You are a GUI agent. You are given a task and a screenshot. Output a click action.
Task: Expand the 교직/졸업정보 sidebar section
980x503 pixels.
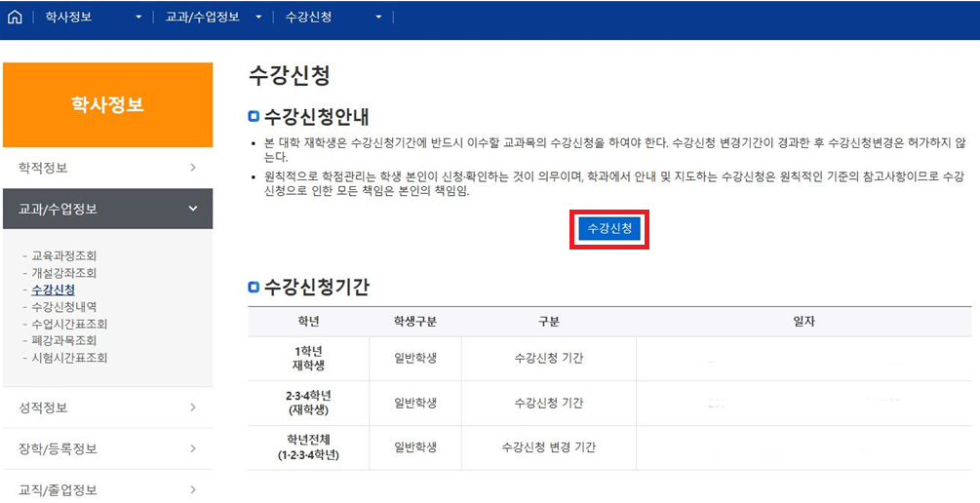tap(107, 489)
